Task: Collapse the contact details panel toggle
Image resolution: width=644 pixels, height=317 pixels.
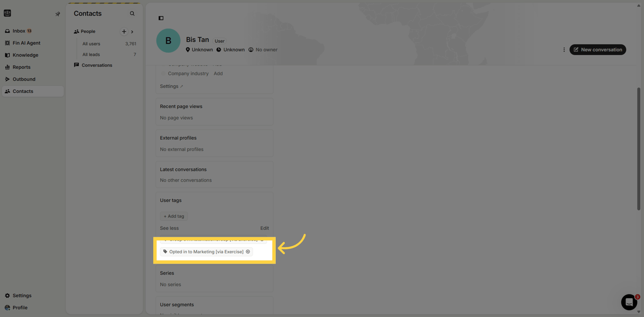Action: pyautogui.click(x=161, y=18)
